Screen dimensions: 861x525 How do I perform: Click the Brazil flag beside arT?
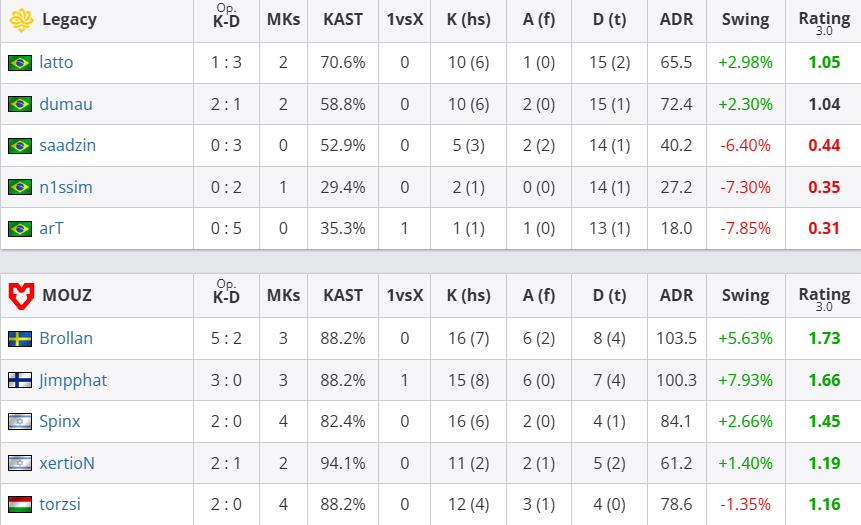click(19, 229)
